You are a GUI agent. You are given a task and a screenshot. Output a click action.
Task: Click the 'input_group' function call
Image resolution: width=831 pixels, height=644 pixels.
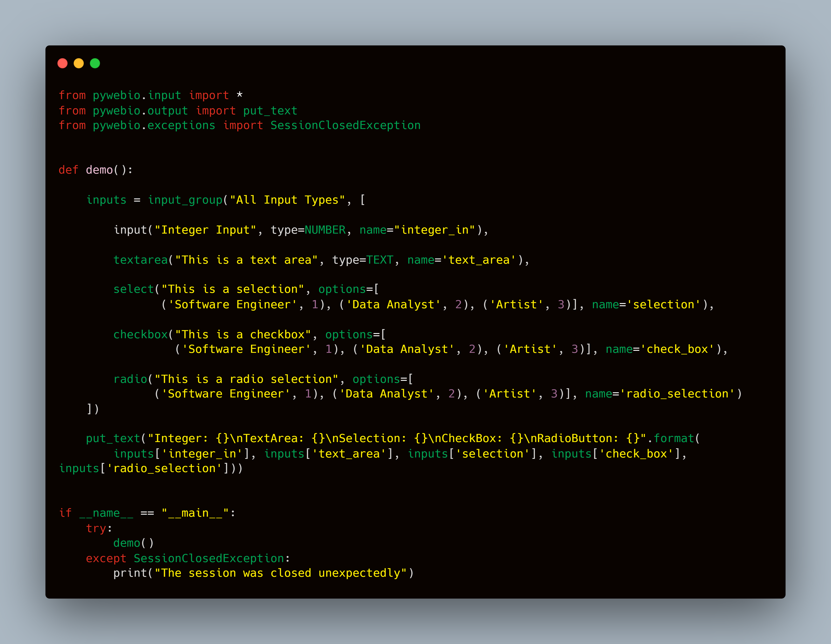coord(185,200)
